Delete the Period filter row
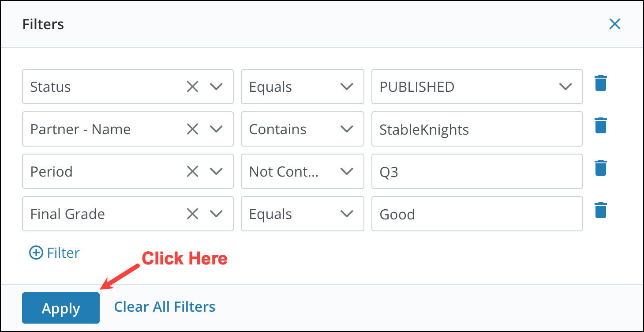 (x=600, y=167)
